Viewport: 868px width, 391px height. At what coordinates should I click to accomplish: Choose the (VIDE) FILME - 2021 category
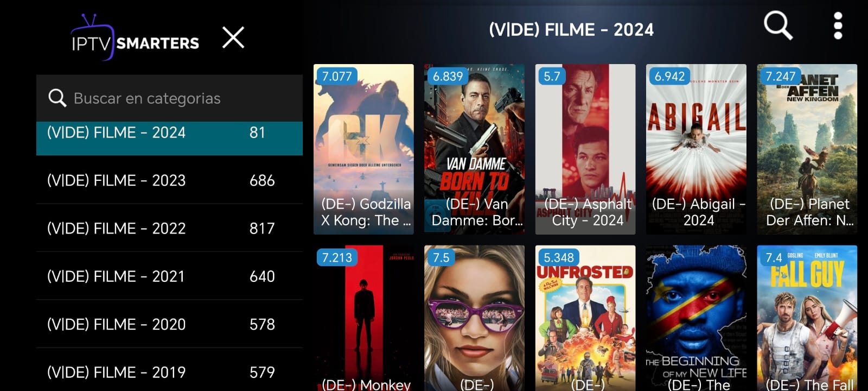pos(169,276)
